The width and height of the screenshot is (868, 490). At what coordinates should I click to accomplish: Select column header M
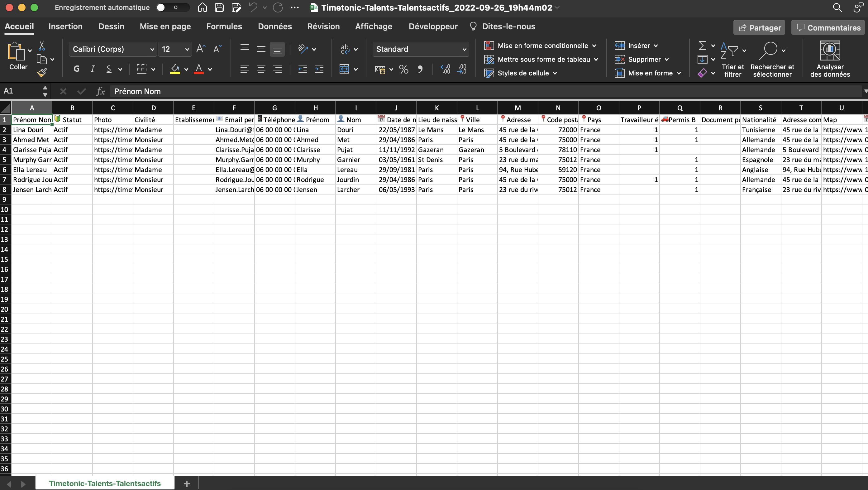(517, 108)
